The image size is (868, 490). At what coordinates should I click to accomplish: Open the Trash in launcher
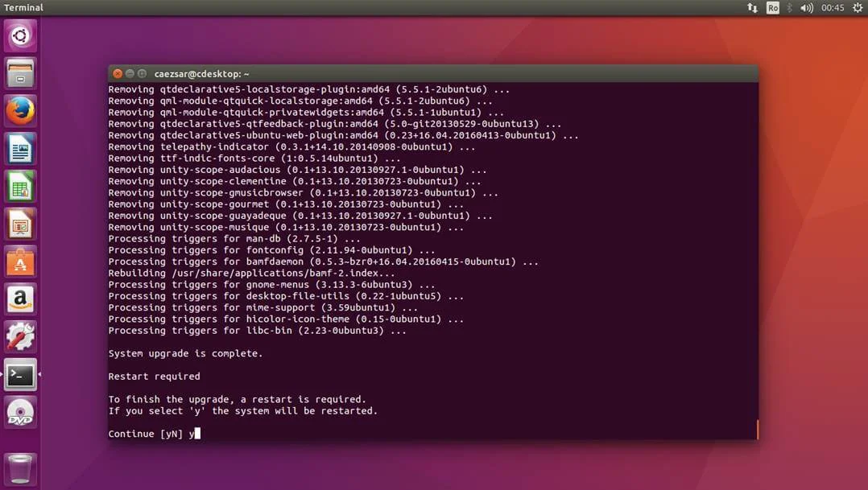[20, 468]
